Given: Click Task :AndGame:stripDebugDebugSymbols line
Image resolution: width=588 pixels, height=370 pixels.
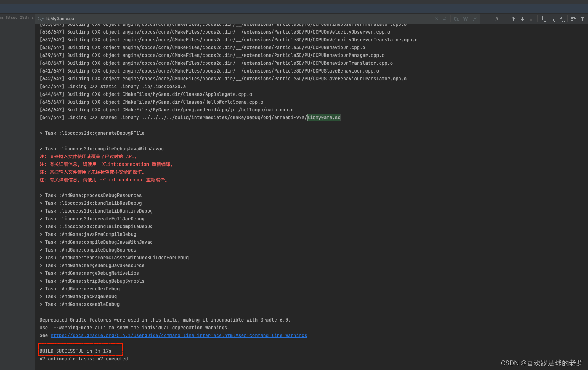Looking at the screenshot, I should click(92, 281).
